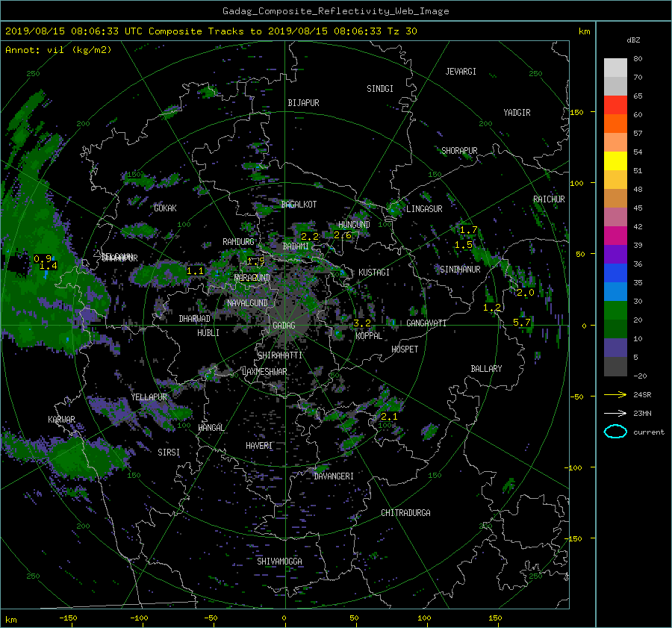Click the GOKAK city label
The width and height of the screenshot is (672, 628).
pyautogui.click(x=165, y=208)
